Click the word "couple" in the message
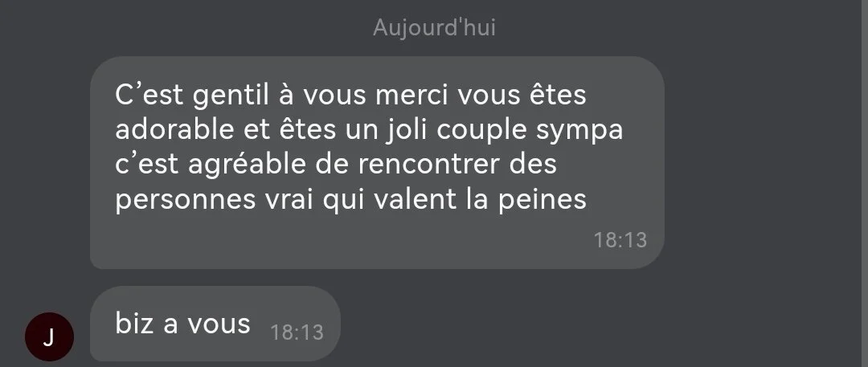This screenshot has width=868, height=367. (x=481, y=131)
